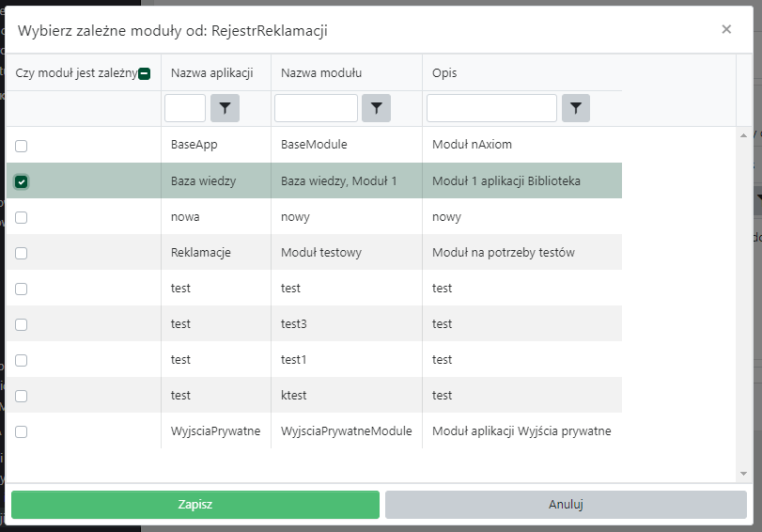Apply the filter on Nazwa modułu column
762x532 pixels.
point(376,108)
